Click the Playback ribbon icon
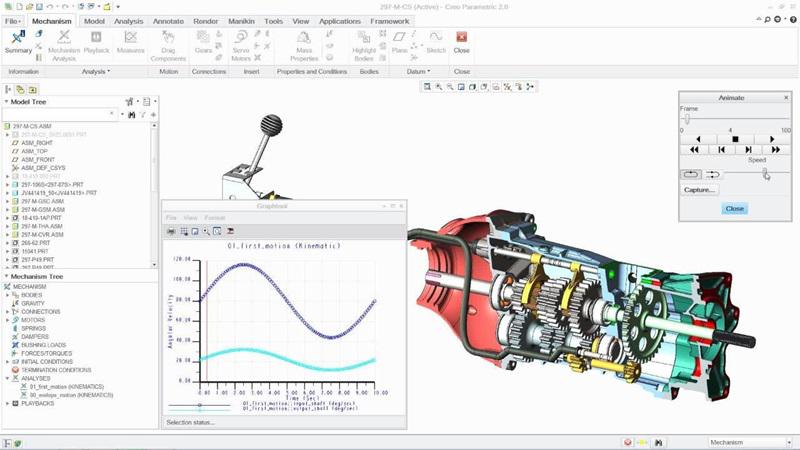 click(x=96, y=40)
